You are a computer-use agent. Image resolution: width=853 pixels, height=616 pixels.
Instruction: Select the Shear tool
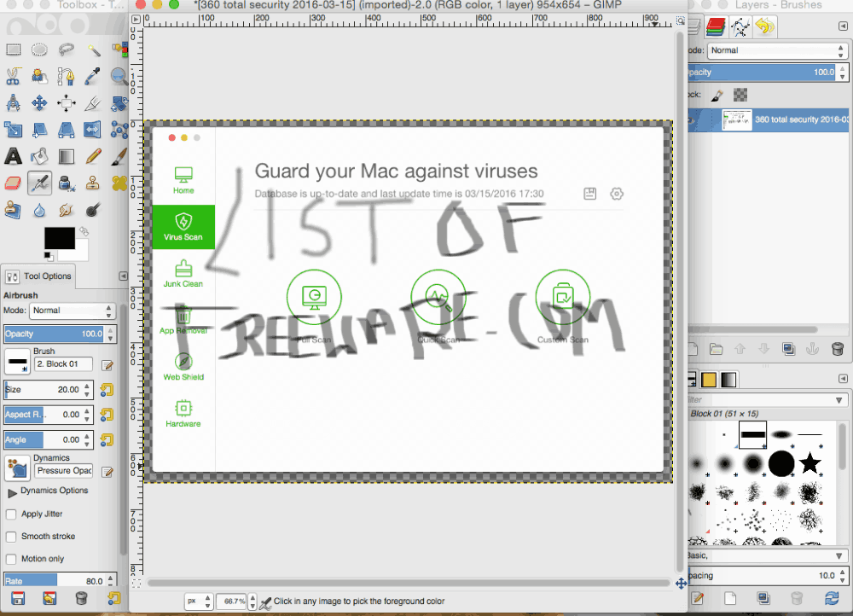tap(39, 130)
